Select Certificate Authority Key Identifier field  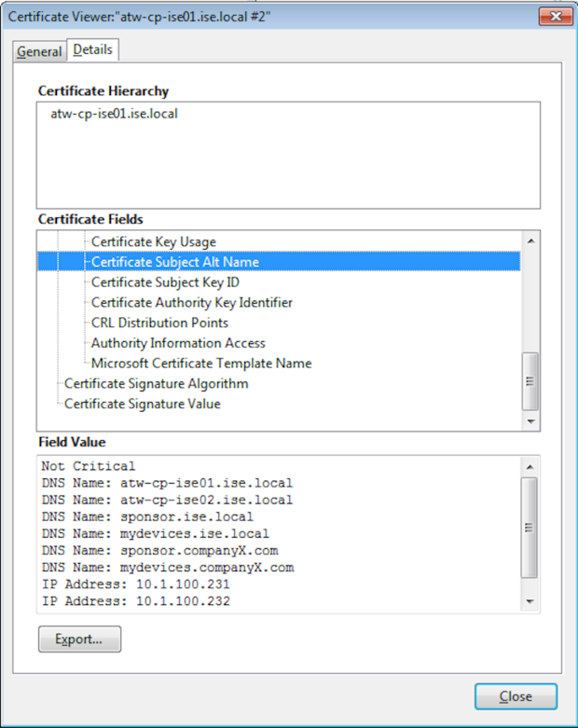192,303
